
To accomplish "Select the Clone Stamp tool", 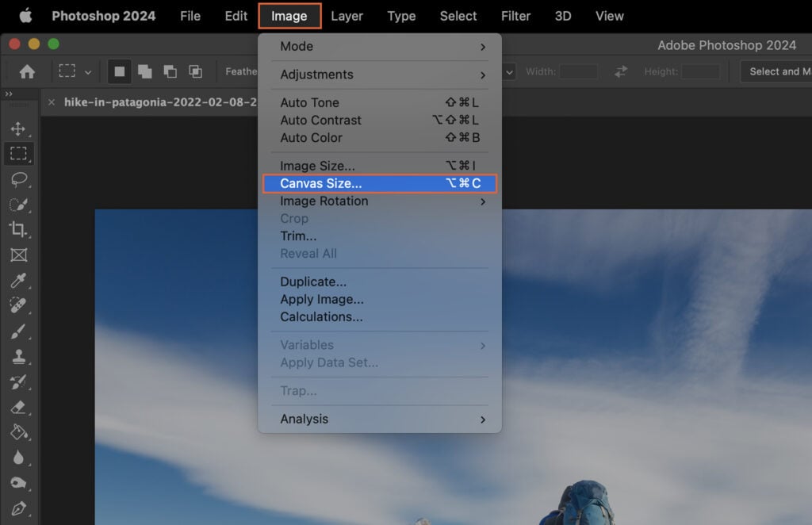I will (x=19, y=357).
